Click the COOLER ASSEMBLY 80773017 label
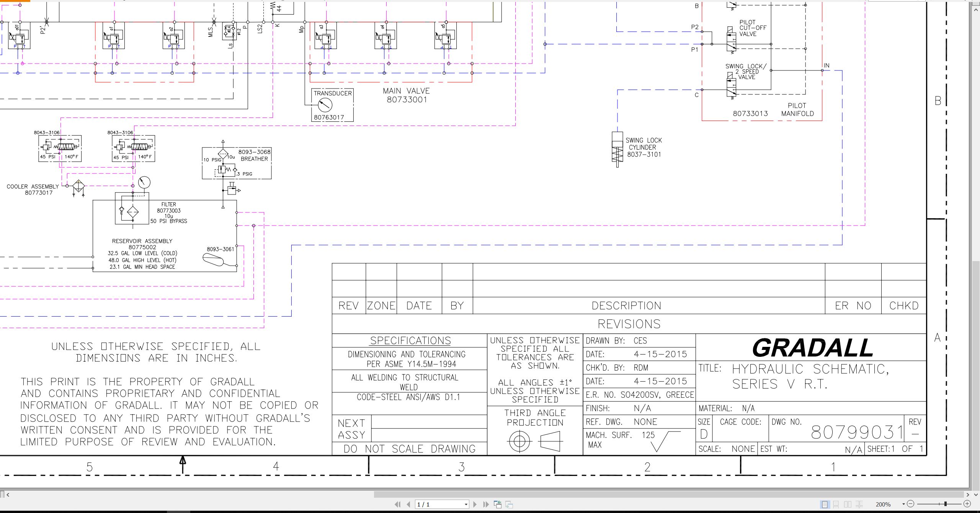This screenshot has width=980, height=513. click(x=33, y=190)
